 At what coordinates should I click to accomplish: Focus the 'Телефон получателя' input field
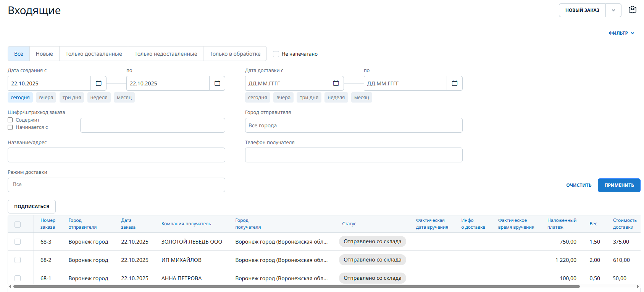pos(353,155)
